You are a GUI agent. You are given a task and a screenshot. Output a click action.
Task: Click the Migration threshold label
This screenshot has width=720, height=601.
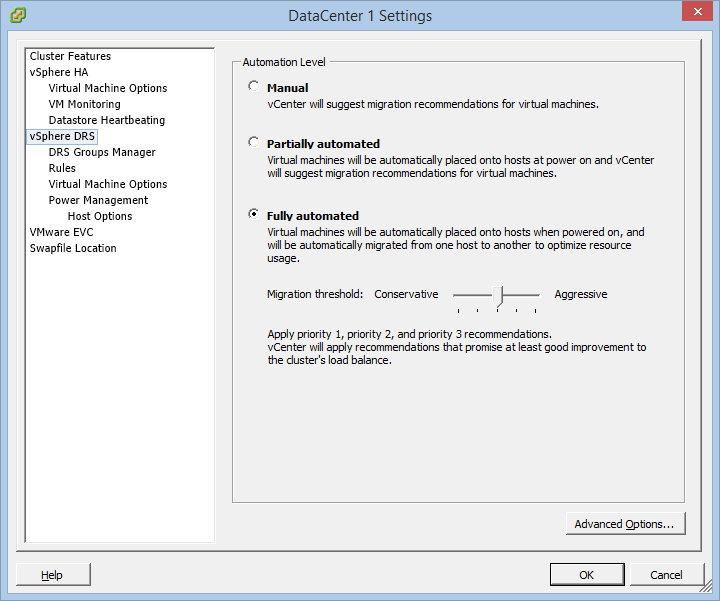[315, 294]
